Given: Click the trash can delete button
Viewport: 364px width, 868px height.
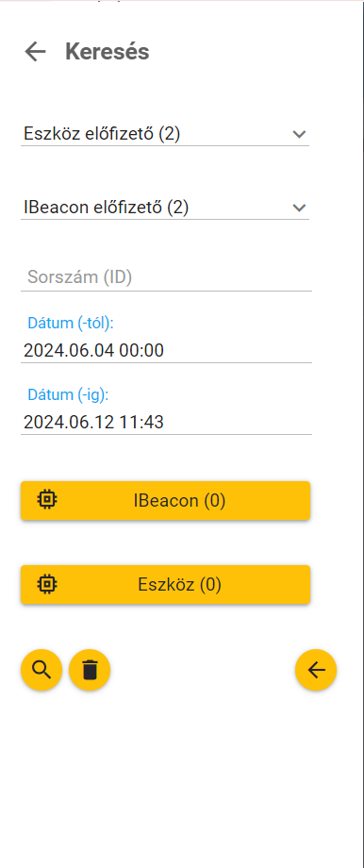Looking at the screenshot, I should tap(90, 670).
